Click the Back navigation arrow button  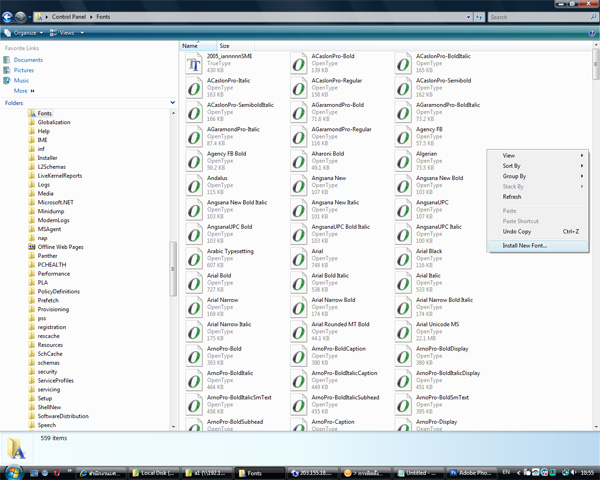pos(7,17)
